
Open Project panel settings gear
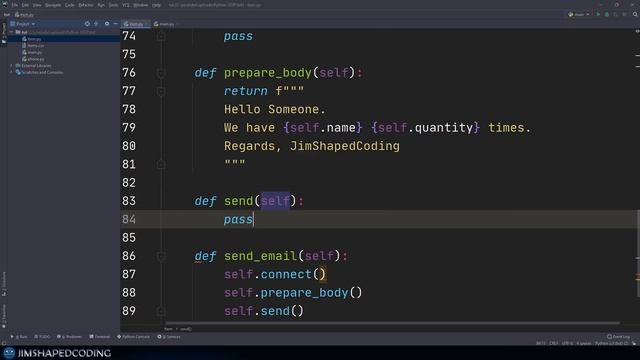point(107,24)
